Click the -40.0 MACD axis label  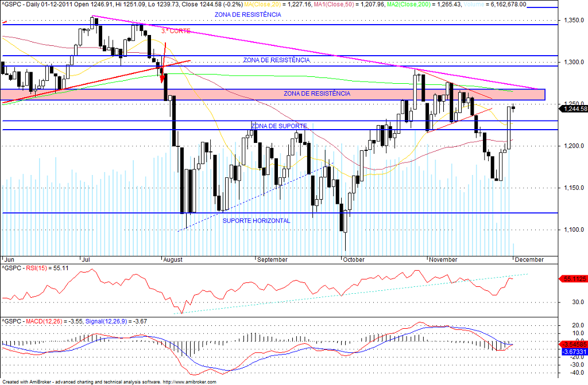(x=577, y=373)
